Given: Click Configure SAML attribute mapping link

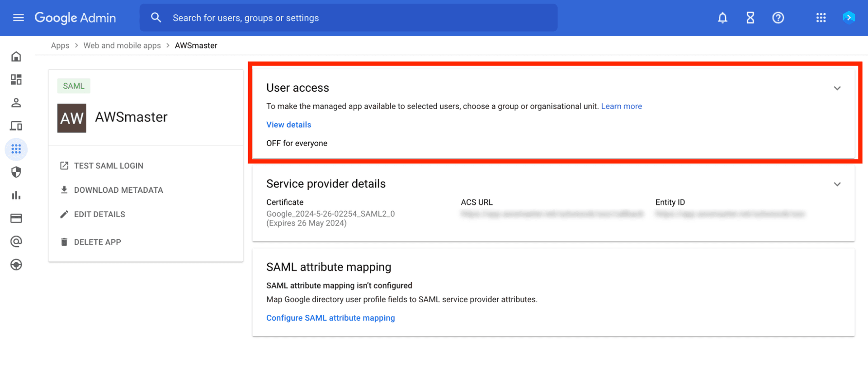Looking at the screenshot, I should [330, 318].
